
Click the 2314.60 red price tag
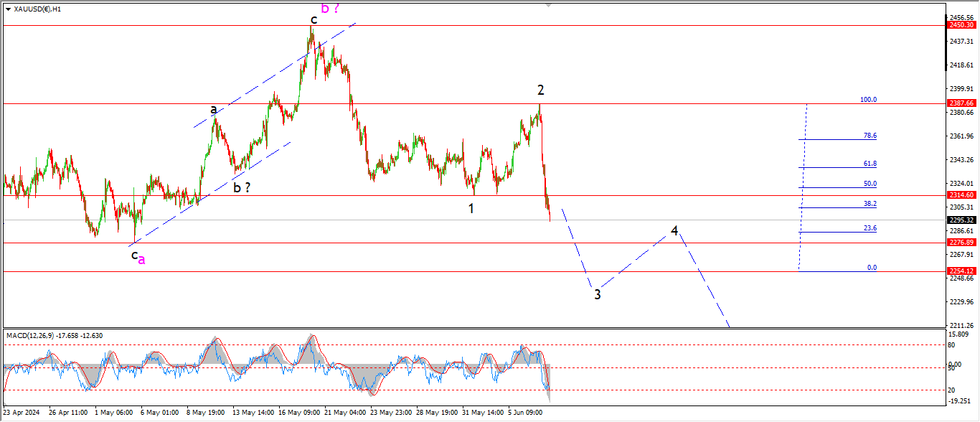(961, 195)
